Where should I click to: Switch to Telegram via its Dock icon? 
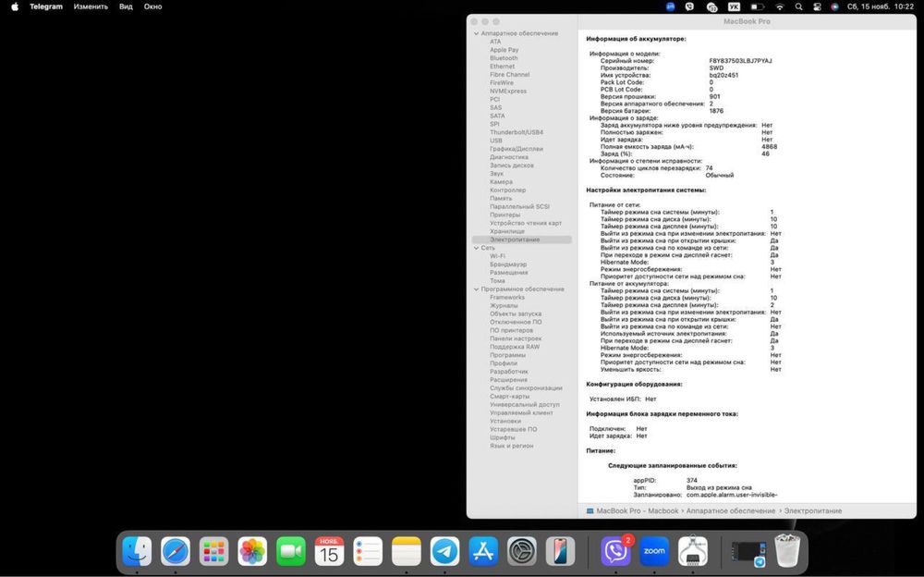click(x=445, y=552)
